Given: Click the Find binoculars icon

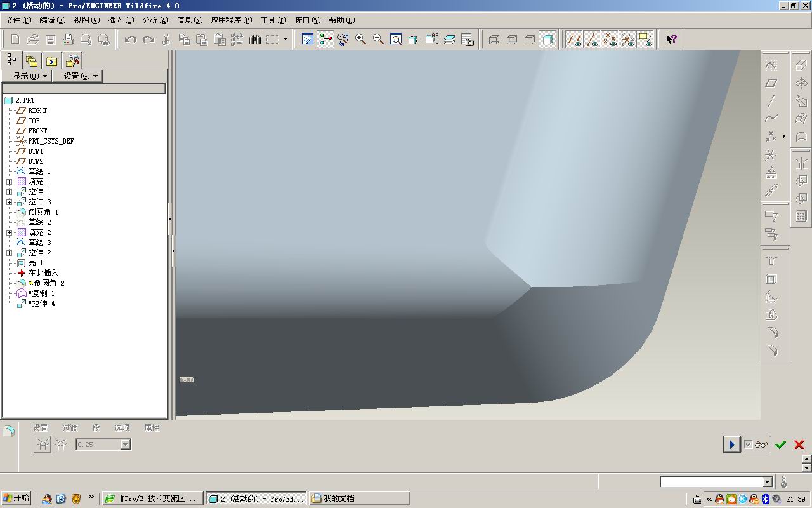Looking at the screenshot, I should (x=255, y=39).
